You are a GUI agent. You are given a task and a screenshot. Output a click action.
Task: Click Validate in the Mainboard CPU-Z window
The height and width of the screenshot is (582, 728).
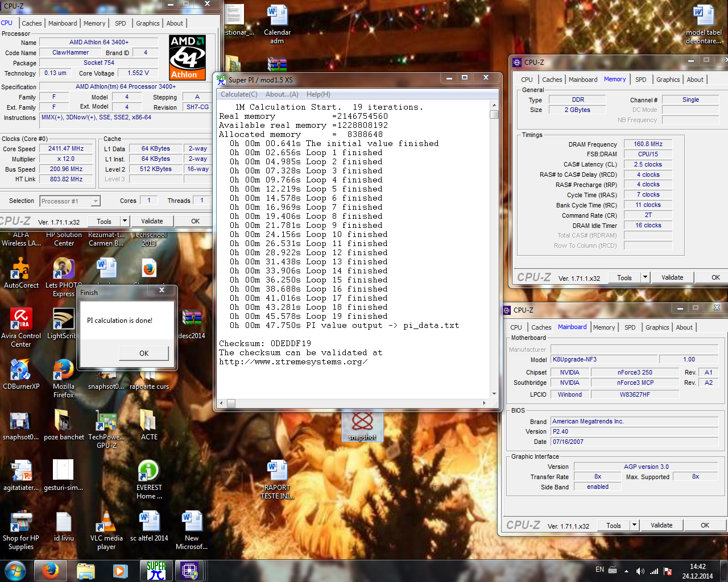[661, 525]
